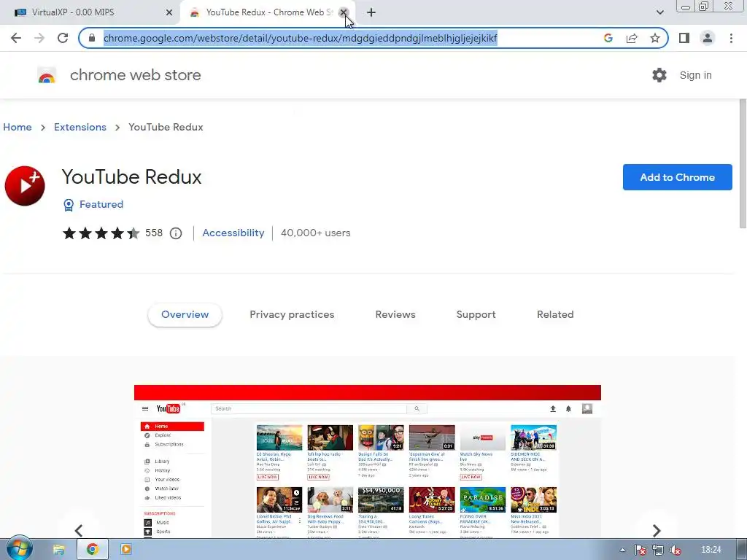Click the address bar URL
The height and width of the screenshot is (560, 747).
click(300, 38)
